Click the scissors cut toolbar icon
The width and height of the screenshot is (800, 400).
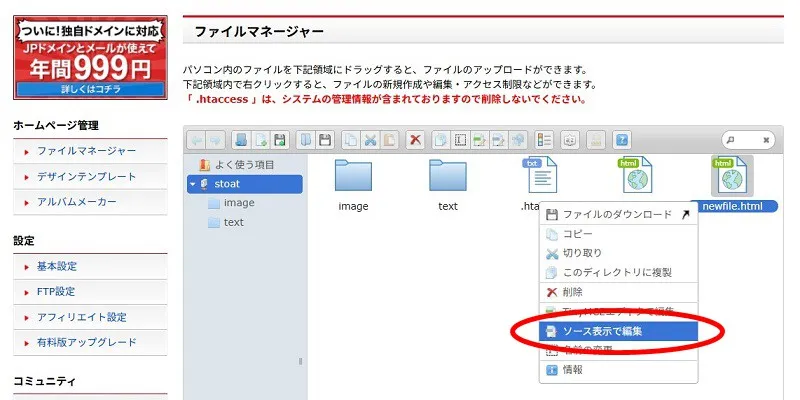tap(370, 140)
